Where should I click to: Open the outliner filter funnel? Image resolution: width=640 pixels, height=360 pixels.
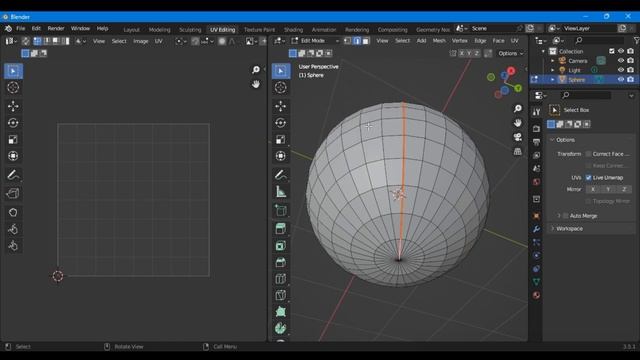pyautogui.click(x=636, y=40)
